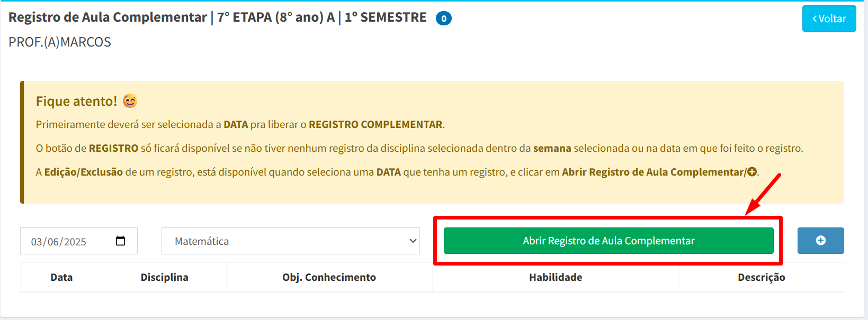This screenshot has height=320, width=868.
Task: Click the 03/06/2025 date input field
Action: point(79,241)
